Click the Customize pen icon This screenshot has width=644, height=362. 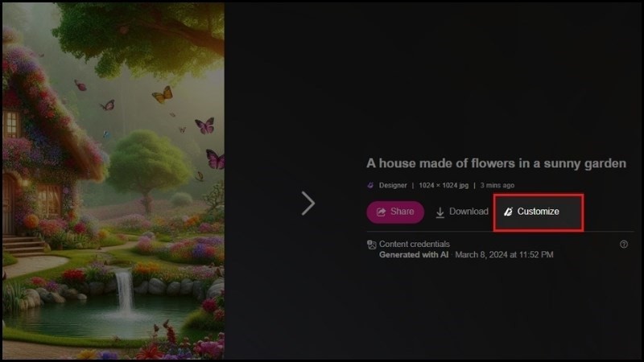coord(508,212)
